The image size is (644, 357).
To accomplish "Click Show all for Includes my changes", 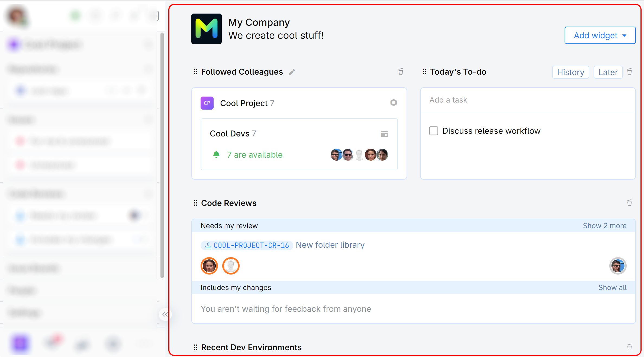I will [x=612, y=288].
